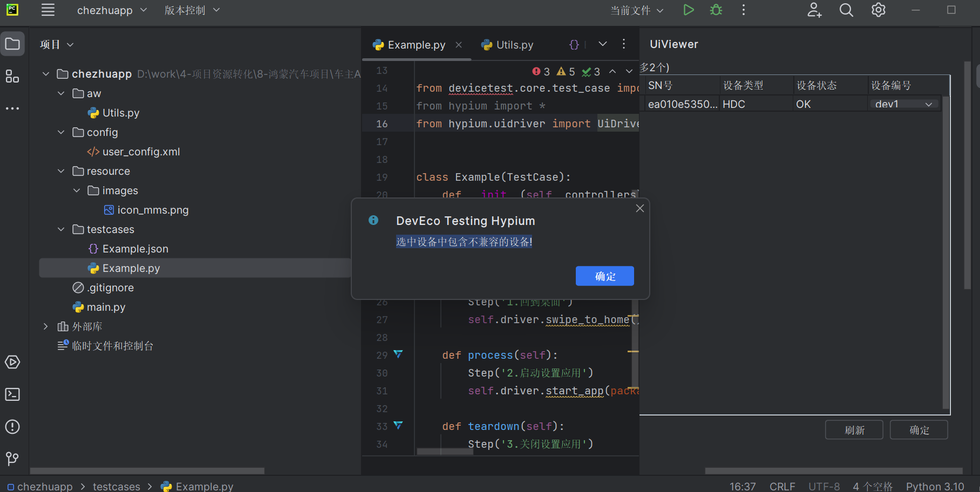
Task: Open the Services run tool window
Action: click(12, 362)
